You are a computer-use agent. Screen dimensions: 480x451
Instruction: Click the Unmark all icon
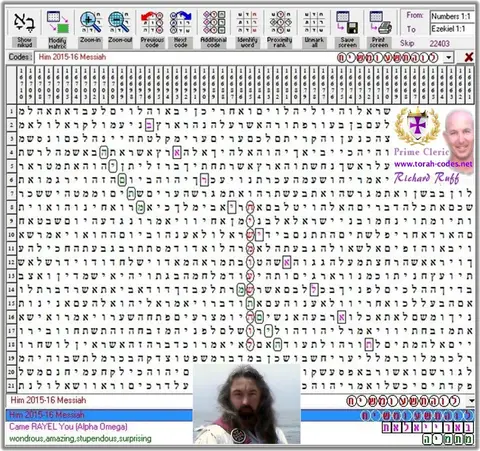[314, 22]
